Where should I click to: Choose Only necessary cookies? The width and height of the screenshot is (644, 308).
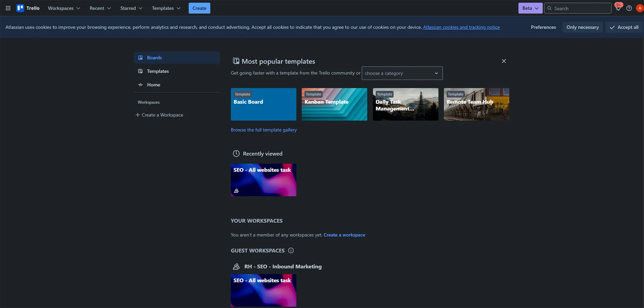coord(582,27)
